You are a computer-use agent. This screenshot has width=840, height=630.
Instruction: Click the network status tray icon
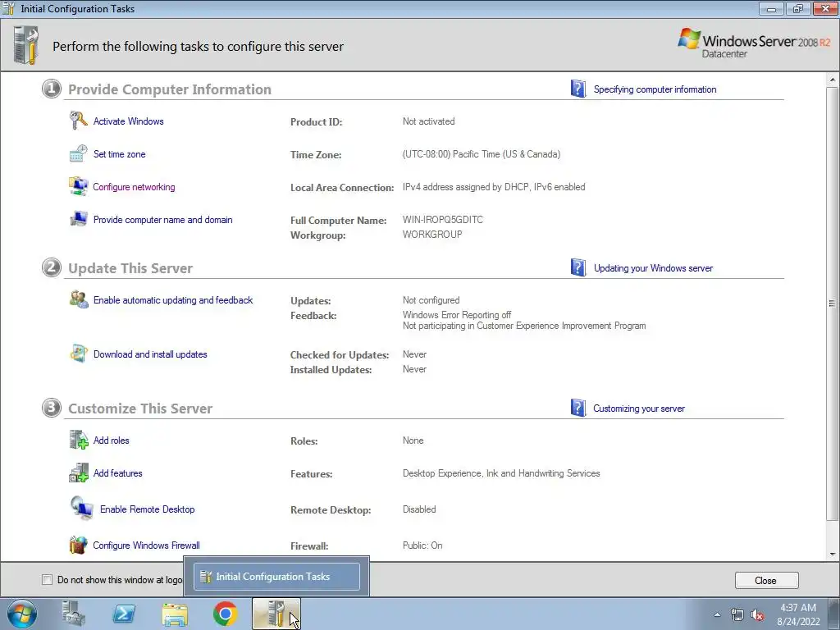[x=737, y=615]
